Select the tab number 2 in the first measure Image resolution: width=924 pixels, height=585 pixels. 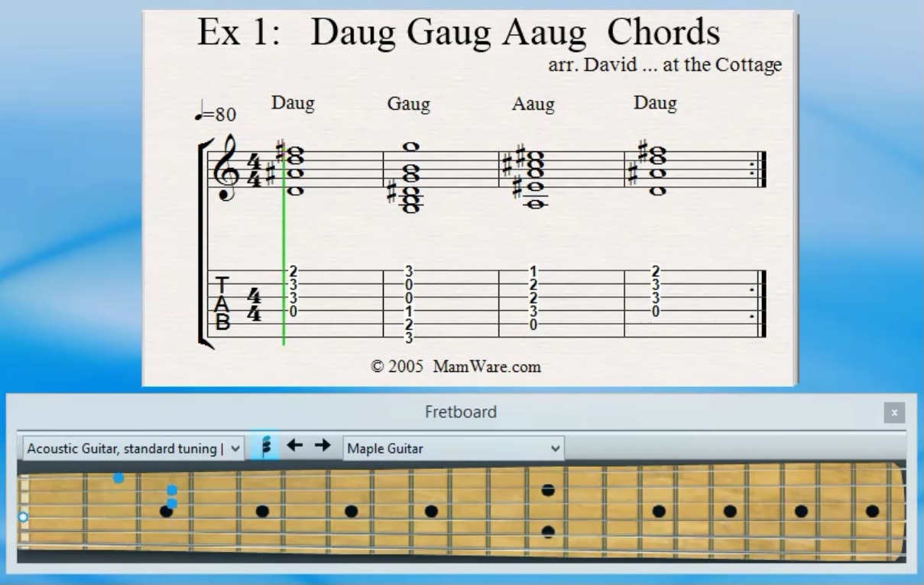(x=293, y=271)
